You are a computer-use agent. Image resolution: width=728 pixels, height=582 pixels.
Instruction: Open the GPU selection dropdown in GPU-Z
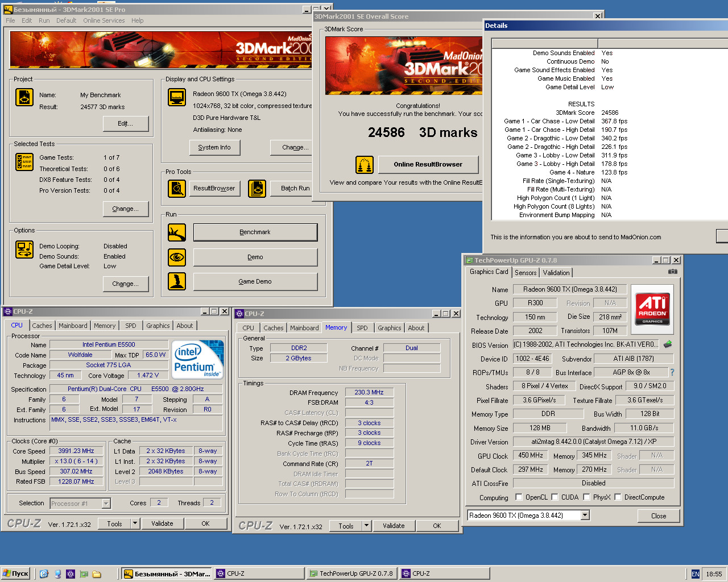pos(585,516)
